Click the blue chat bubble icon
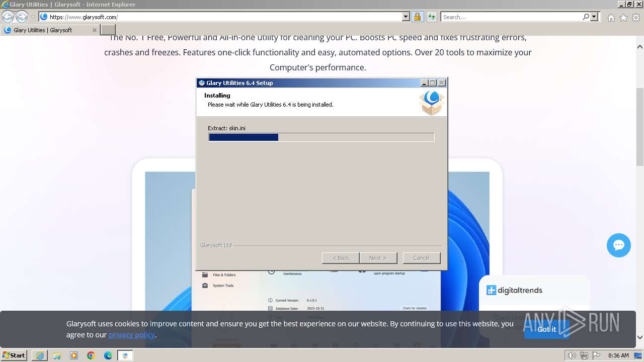This screenshot has width=644, height=362. coord(619,245)
